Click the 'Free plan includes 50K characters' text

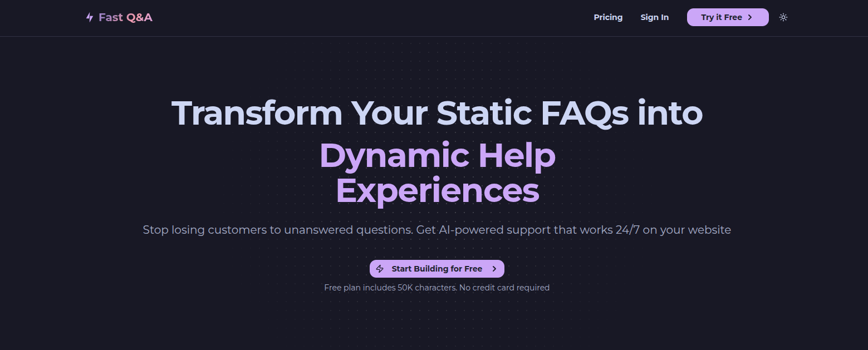[x=390, y=288]
